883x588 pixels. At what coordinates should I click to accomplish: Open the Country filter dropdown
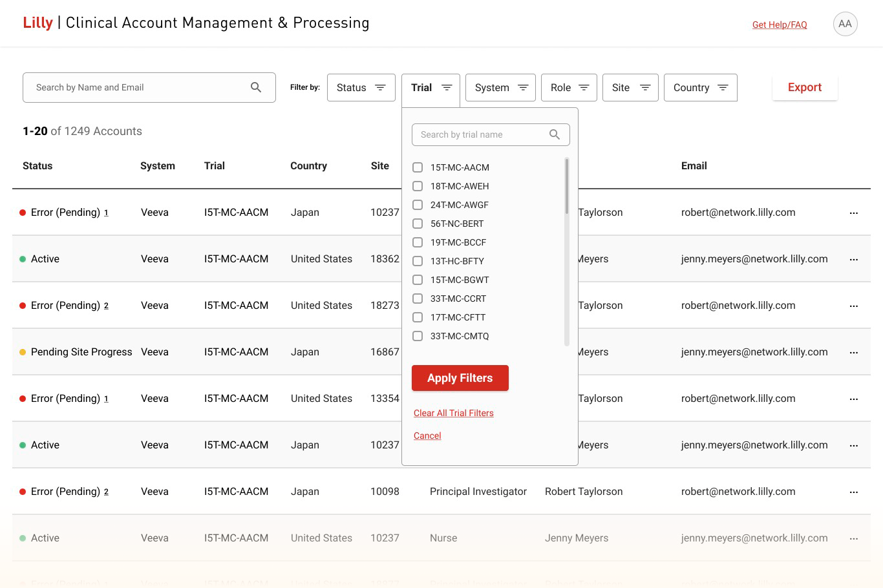pos(701,88)
